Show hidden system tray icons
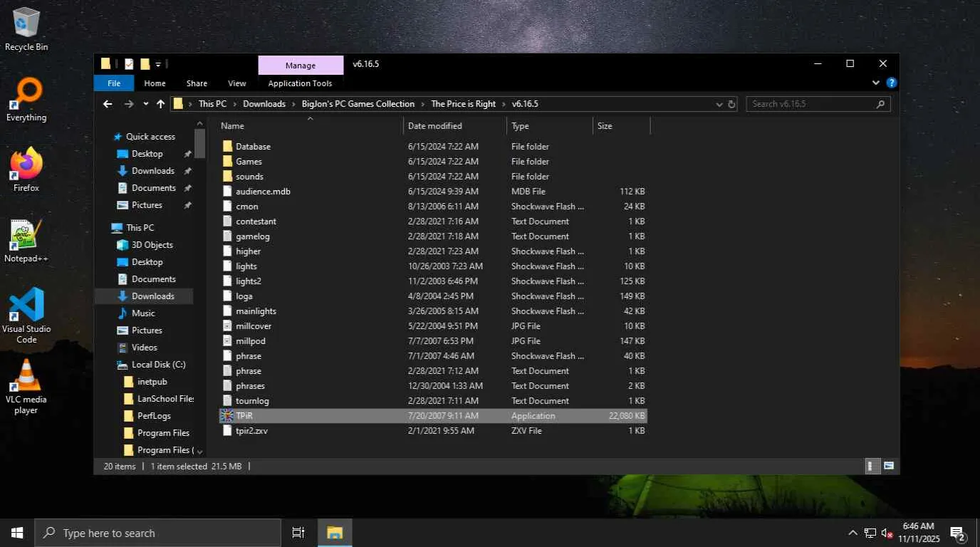980x547 pixels. (x=853, y=533)
